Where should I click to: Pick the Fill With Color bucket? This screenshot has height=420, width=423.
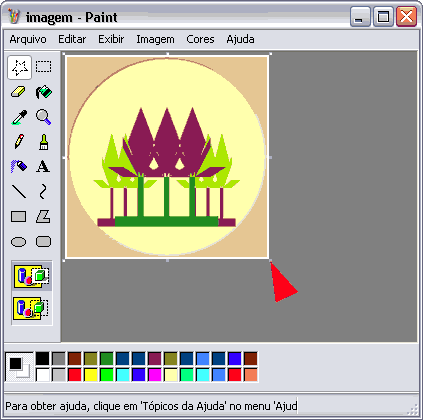[44, 92]
